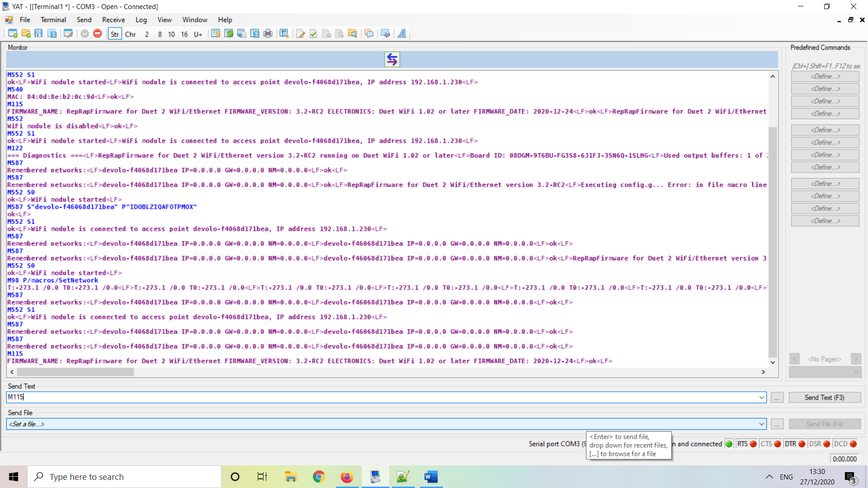The height and width of the screenshot is (488, 868).
Task: Save monitor contents to file icon
Action: tap(255, 34)
